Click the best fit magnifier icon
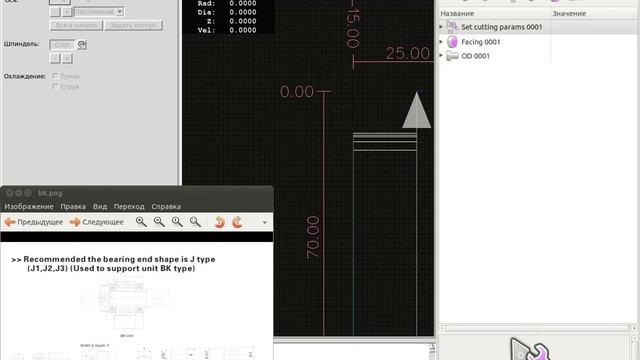 195,222
